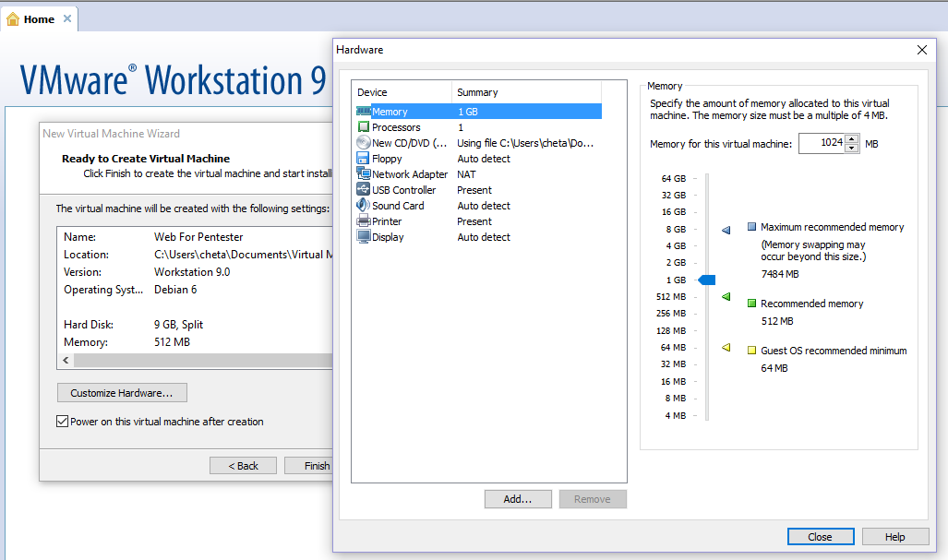Click green Recommended memory legend square
Image resolution: width=948 pixels, height=560 pixels.
751,304
